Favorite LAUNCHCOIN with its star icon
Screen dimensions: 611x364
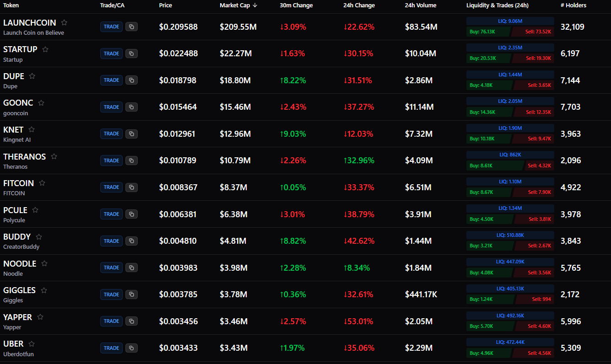pos(64,22)
